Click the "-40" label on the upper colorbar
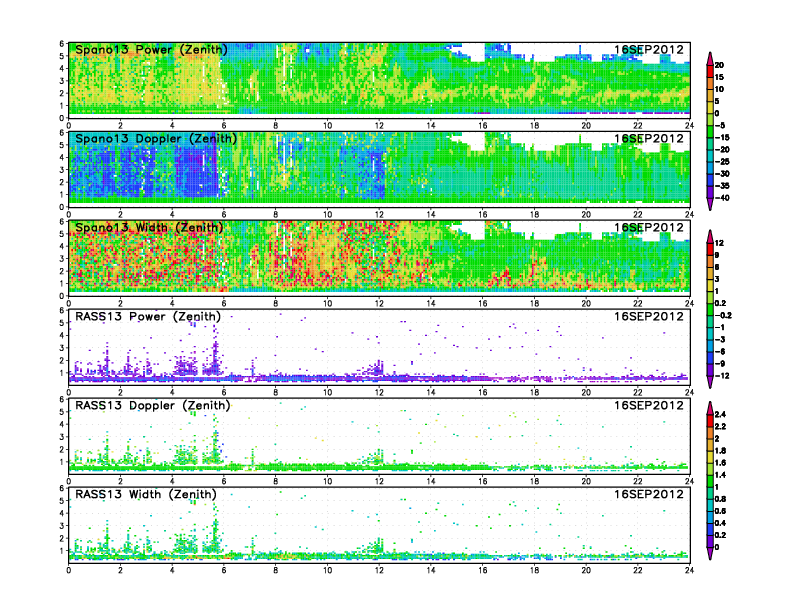 [722, 198]
